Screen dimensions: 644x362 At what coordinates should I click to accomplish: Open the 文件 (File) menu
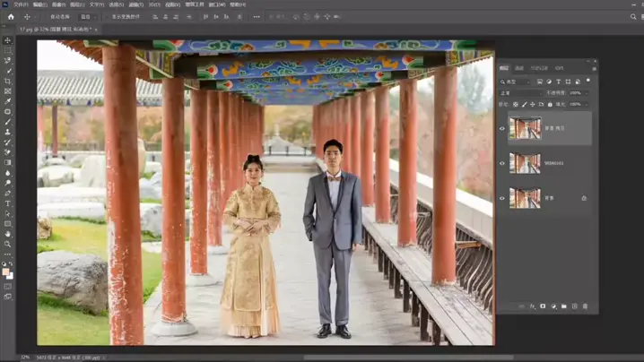pos(21,4)
